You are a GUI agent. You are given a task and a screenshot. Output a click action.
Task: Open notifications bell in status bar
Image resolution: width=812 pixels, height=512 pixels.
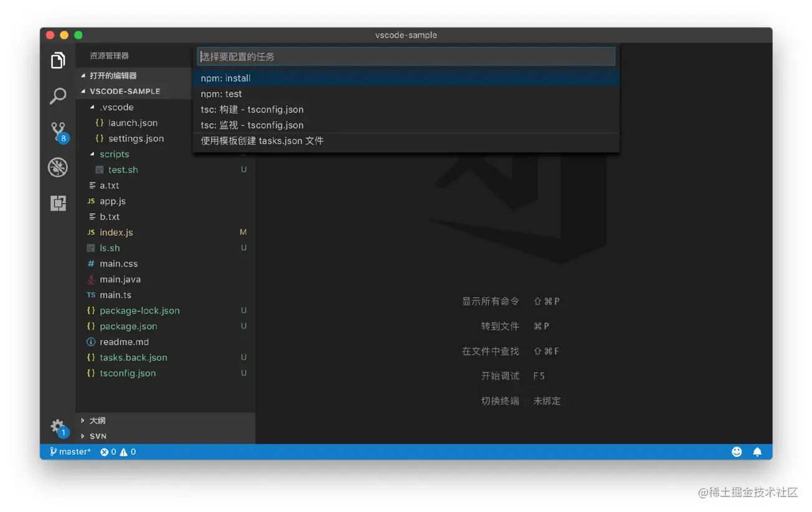(757, 452)
